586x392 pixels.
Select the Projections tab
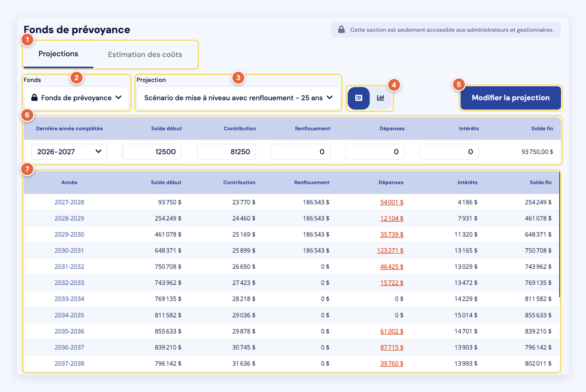coord(58,54)
